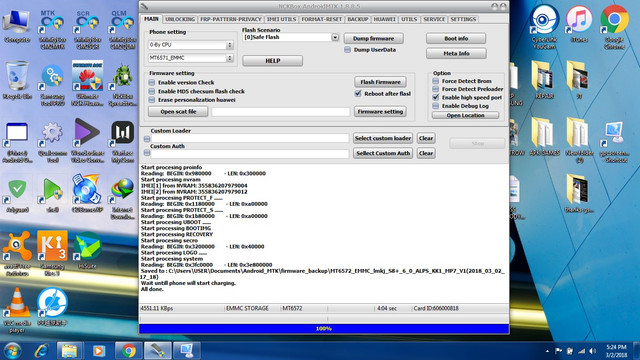Open the green Android robot NCKBox shortcut
This screenshot has height=360, width=640.
coord(122,84)
